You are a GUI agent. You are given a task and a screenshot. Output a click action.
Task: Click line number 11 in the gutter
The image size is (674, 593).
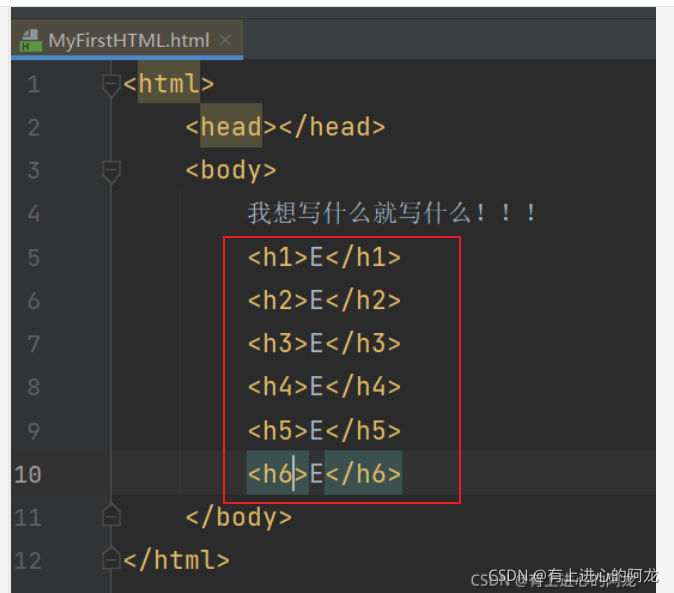click(28, 518)
